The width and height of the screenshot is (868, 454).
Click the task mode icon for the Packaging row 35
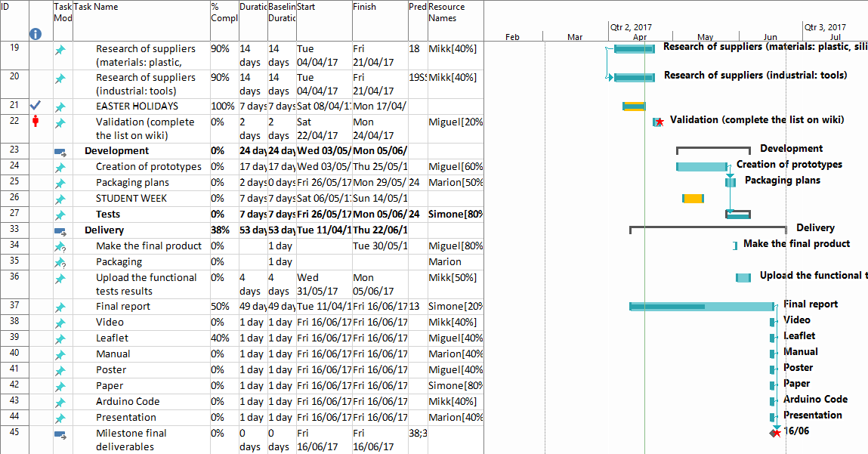pos(60,262)
